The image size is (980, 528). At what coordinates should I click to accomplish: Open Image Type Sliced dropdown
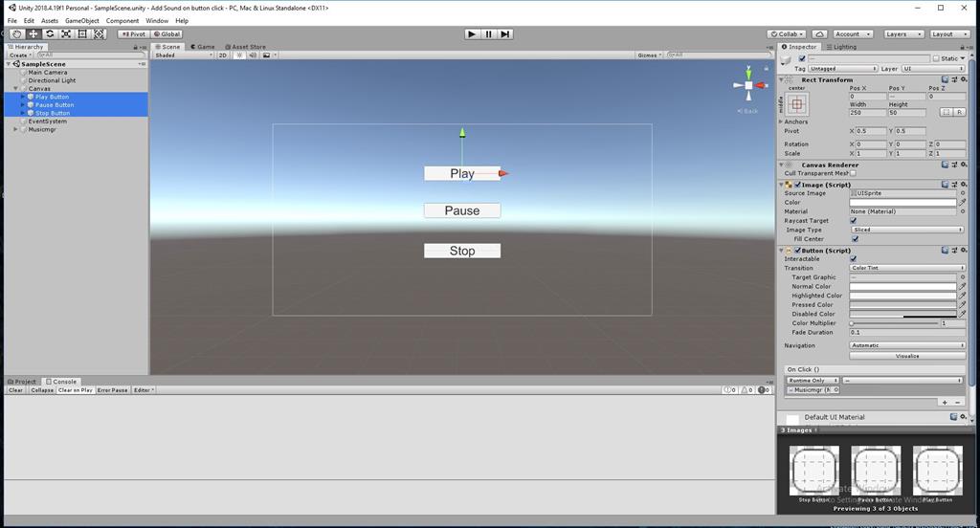click(x=907, y=230)
